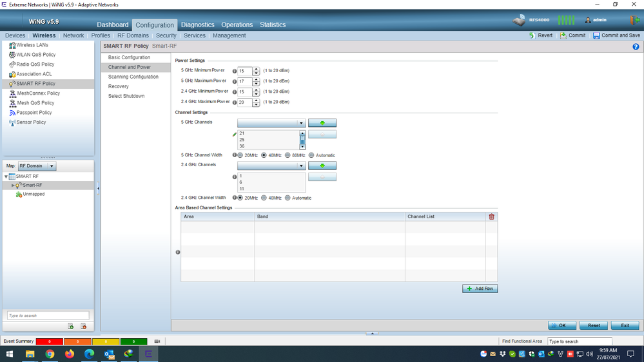644x362 pixels.
Task: Select Automatic for 5 GHz Channel Width
Action: (311, 155)
